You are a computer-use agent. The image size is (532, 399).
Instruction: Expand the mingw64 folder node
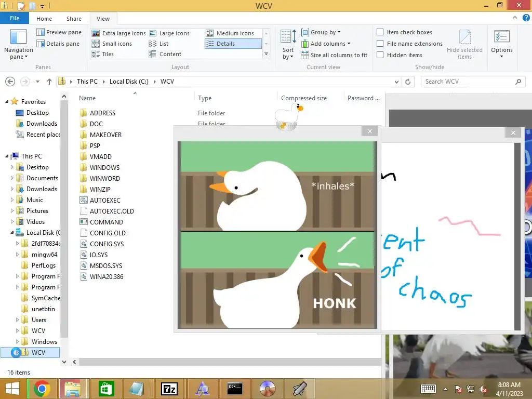click(x=17, y=254)
